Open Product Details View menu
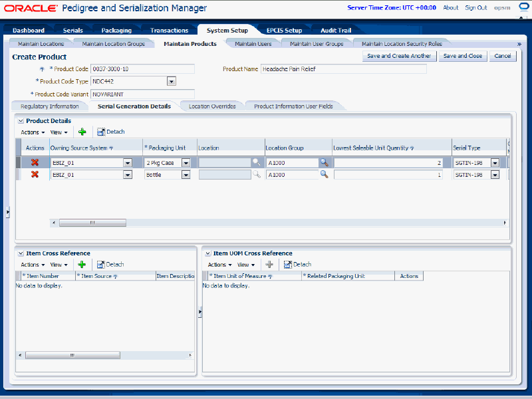 coord(59,132)
